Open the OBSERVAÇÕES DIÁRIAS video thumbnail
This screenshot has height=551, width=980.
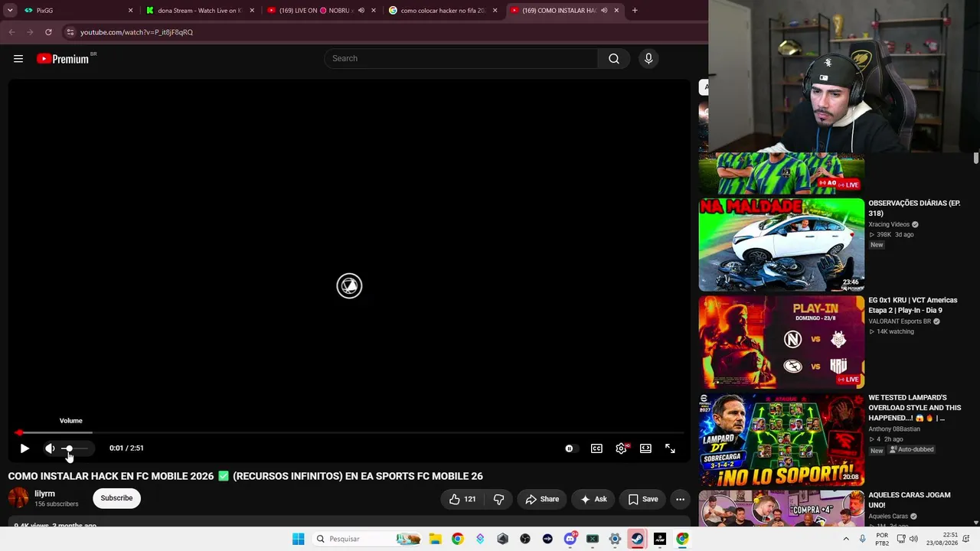tap(781, 245)
